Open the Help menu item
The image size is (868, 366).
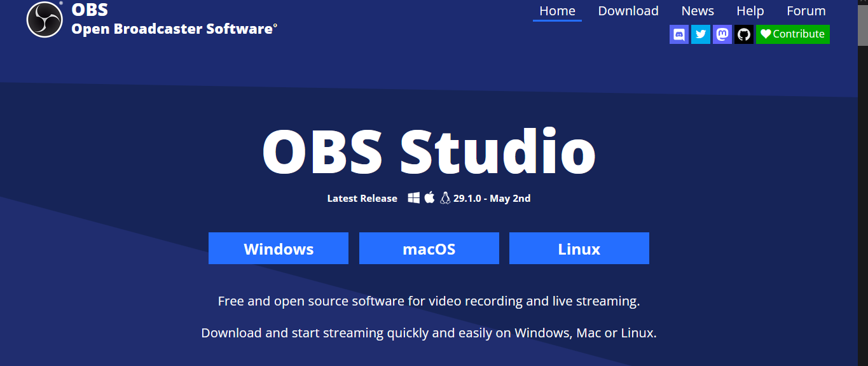(750, 11)
